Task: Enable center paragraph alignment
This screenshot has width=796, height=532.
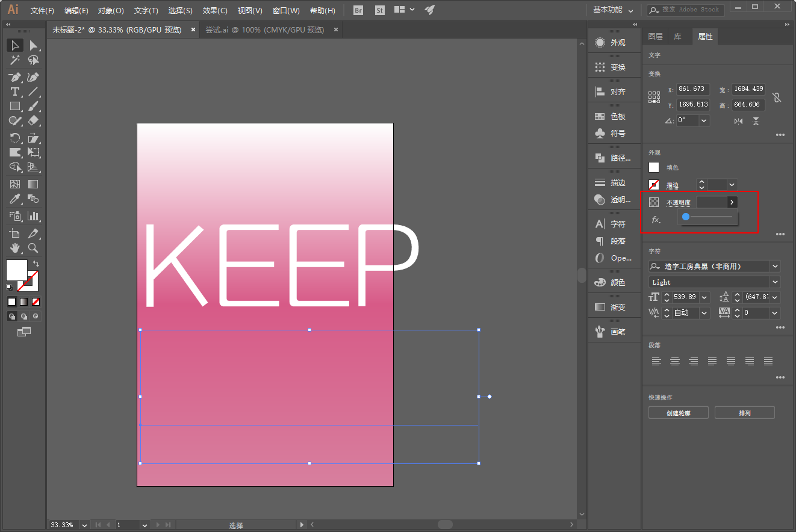Action: pos(675,361)
